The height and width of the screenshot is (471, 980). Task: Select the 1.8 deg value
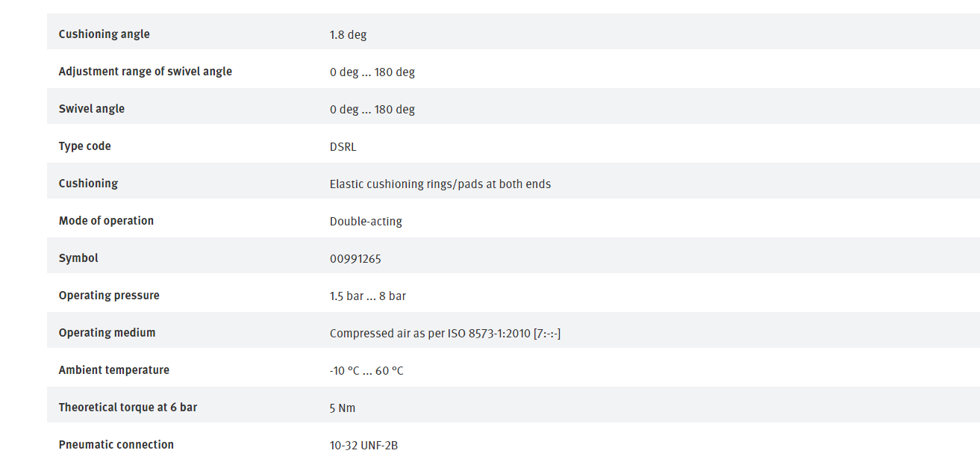(348, 34)
